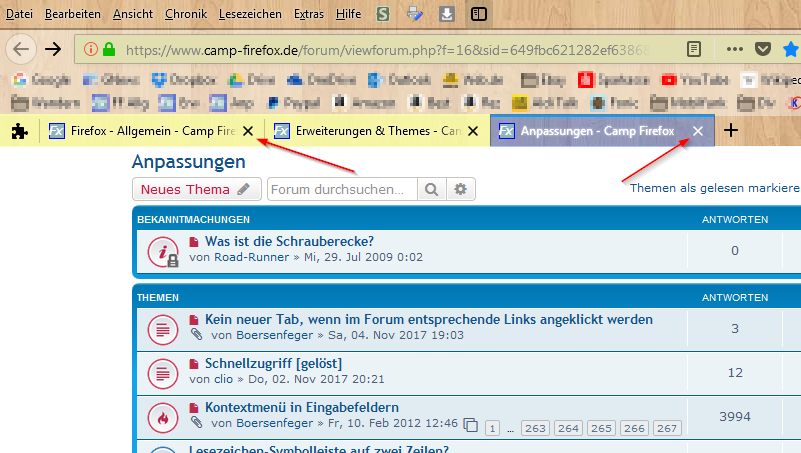801x453 pixels.
Task: Go back with the back arrow
Action: coord(21,50)
